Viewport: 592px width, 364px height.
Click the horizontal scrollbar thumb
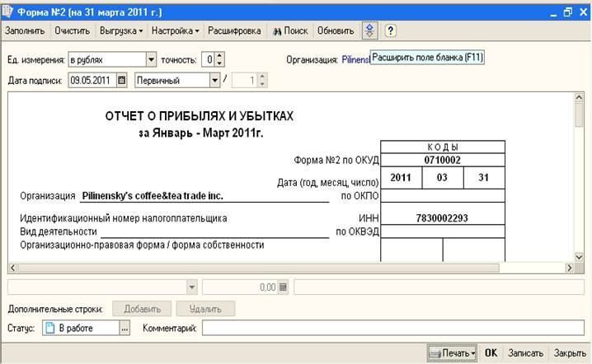(x=258, y=268)
